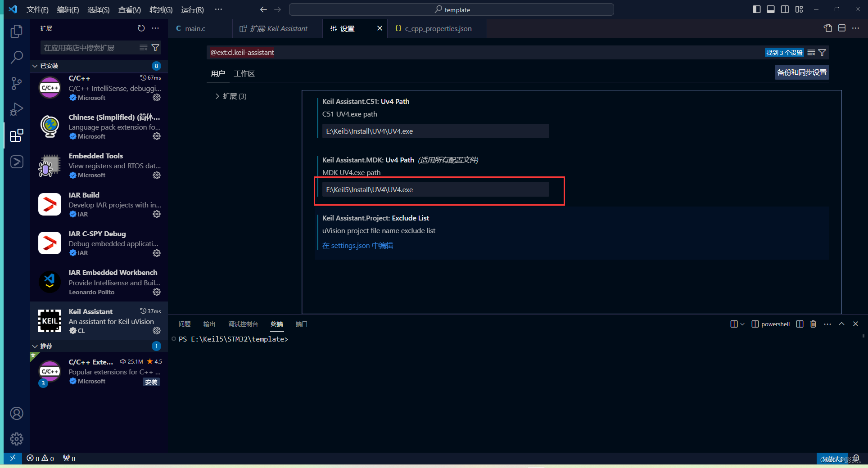This screenshot has width=868, height=468.
Task: Open remote window status bar icon
Action: click(x=13, y=458)
